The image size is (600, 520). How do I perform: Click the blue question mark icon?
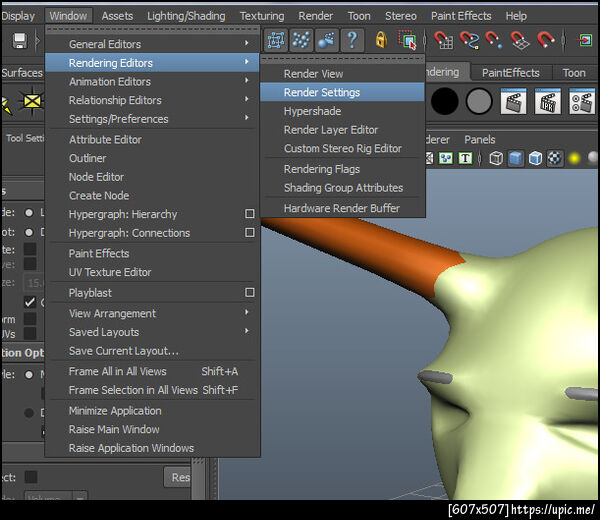352,40
